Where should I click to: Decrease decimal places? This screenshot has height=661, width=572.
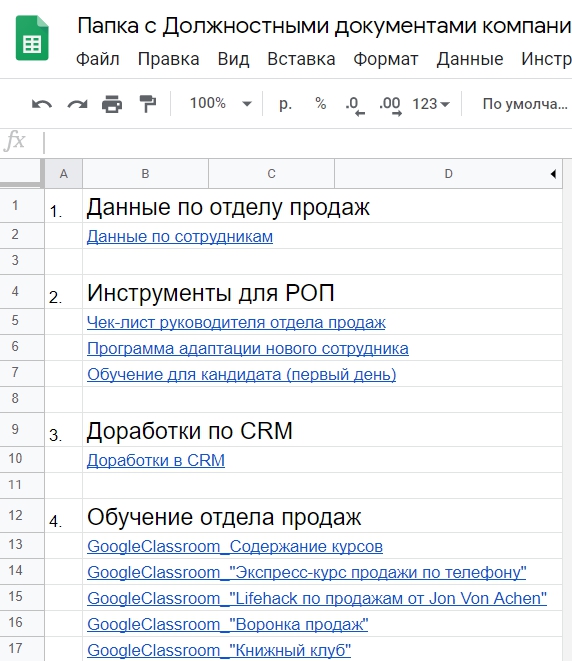[355, 105]
